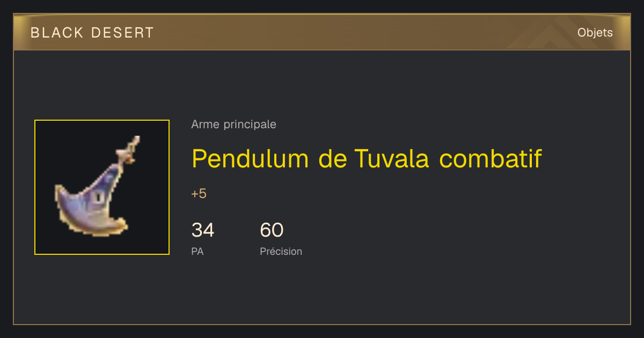Click the Arme principale category label
This screenshot has width=644, height=338.
[233, 124]
